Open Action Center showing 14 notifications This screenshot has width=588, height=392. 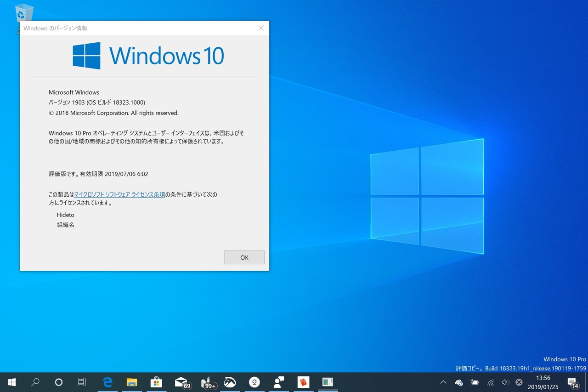pyautogui.click(x=574, y=382)
